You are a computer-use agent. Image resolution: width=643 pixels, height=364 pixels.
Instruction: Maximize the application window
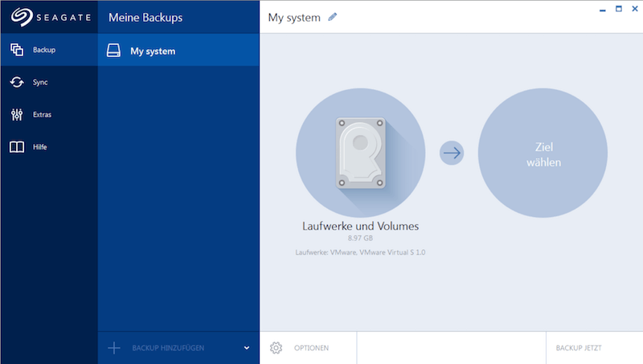[619, 9]
